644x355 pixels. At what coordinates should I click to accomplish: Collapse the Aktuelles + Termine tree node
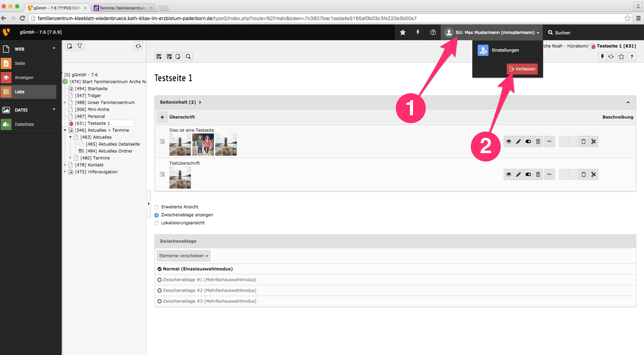point(65,130)
